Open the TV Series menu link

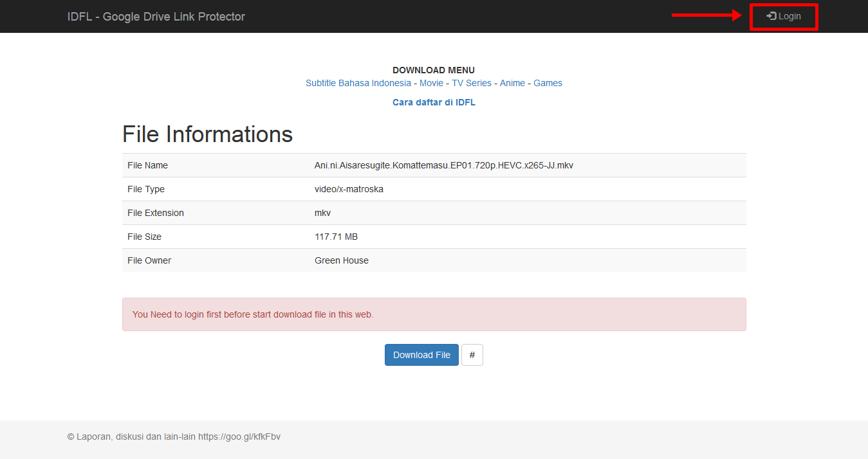click(x=472, y=83)
